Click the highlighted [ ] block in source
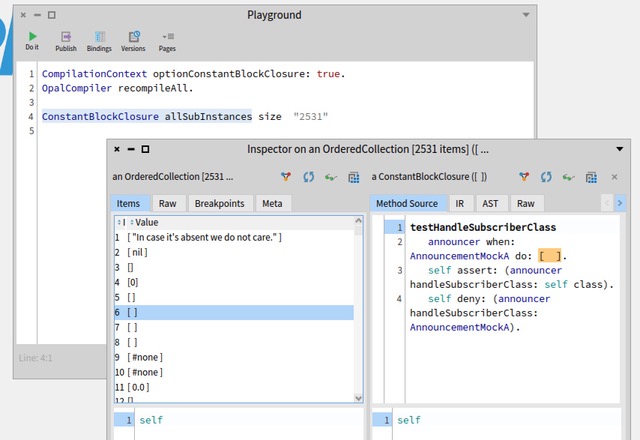Screen dimensions: 640x440 click(x=548, y=256)
